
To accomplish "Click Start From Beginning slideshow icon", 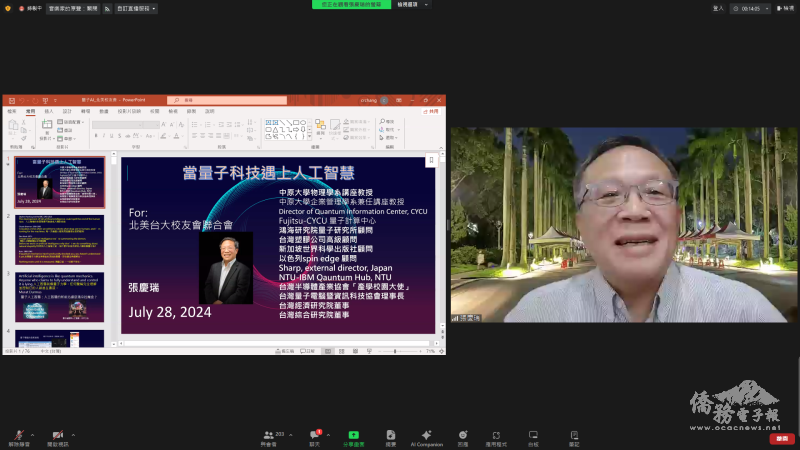I will click(x=45, y=101).
